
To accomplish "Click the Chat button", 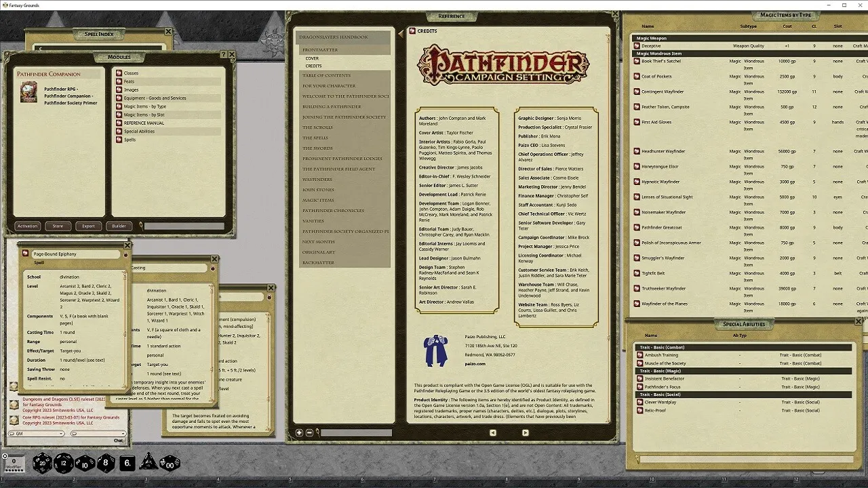I will (x=119, y=441).
